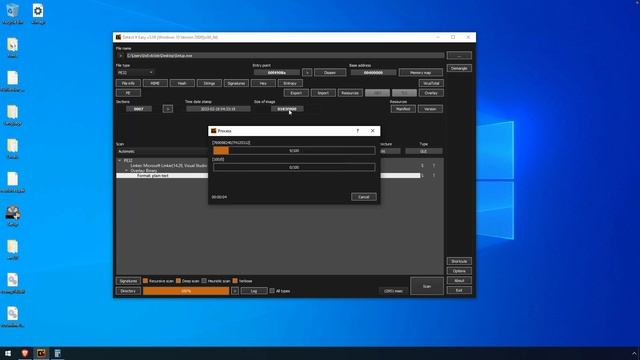640x360 pixels.
Task: Start scanning with the Scan button
Action: click(x=427, y=286)
